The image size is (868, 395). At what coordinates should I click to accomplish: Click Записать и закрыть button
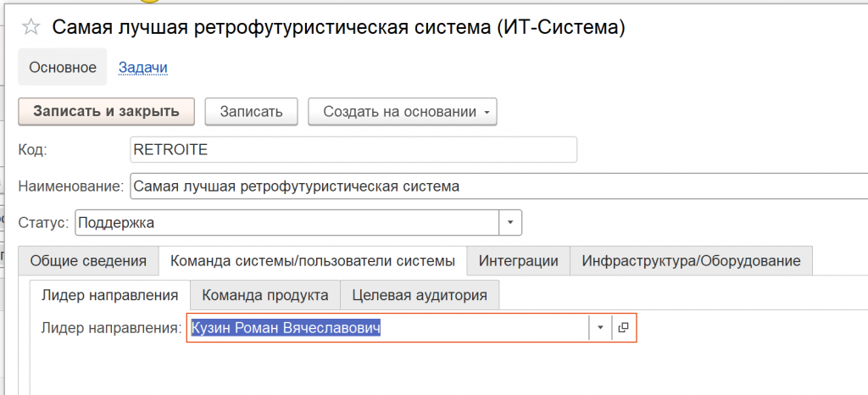pyautogui.click(x=106, y=111)
